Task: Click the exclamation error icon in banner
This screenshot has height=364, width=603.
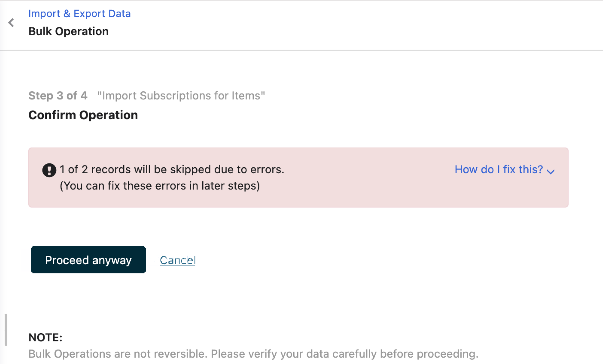Action: (x=49, y=170)
